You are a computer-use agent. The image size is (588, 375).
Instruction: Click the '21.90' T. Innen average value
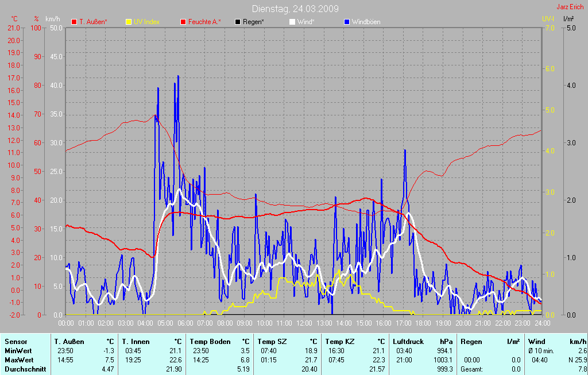pyautogui.click(x=174, y=369)
